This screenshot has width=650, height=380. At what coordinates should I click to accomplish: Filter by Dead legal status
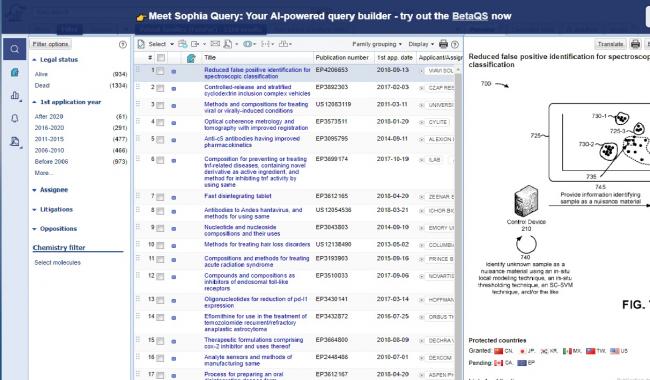click(42, 85)
